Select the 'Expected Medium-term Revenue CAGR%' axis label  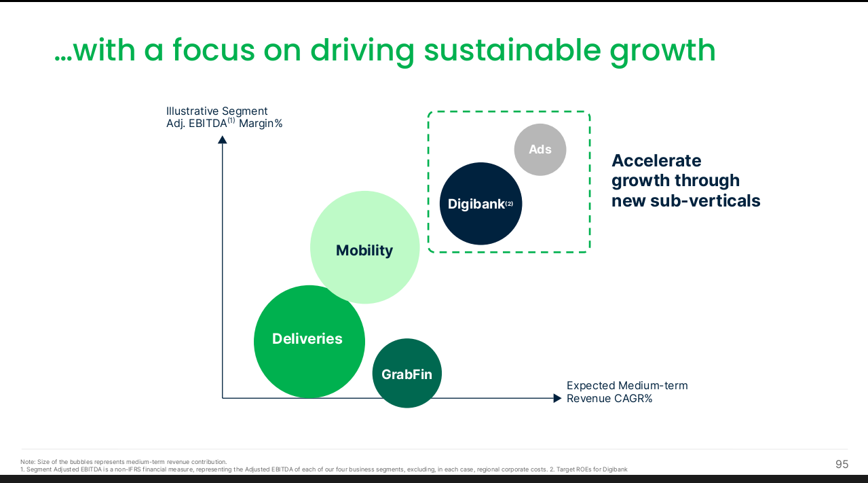click(x=627, y=392)
